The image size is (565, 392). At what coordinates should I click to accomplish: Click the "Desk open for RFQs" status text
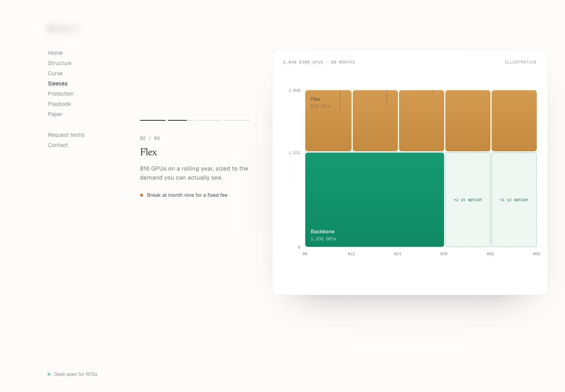coord(76,374)
